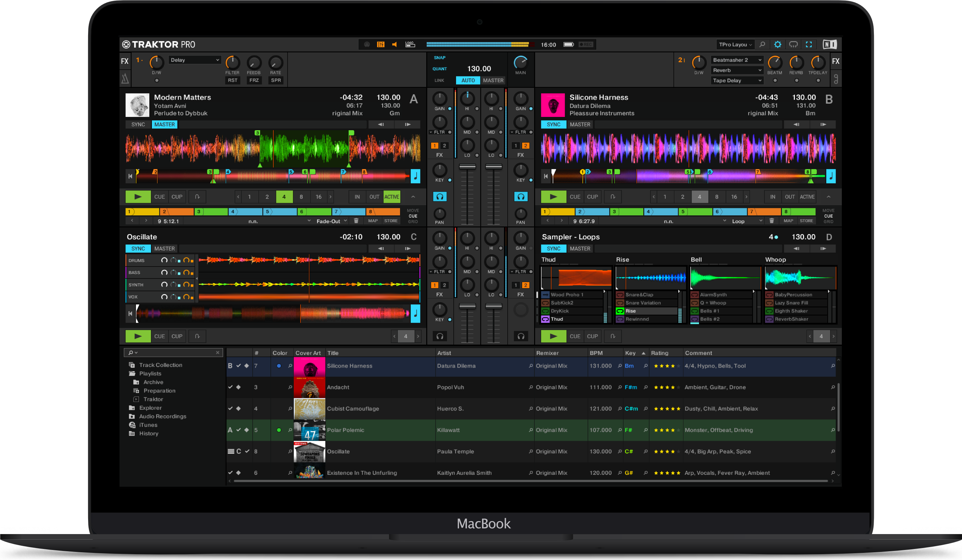Toggle fullscreen mode icon in header

(x=808, y=45)
